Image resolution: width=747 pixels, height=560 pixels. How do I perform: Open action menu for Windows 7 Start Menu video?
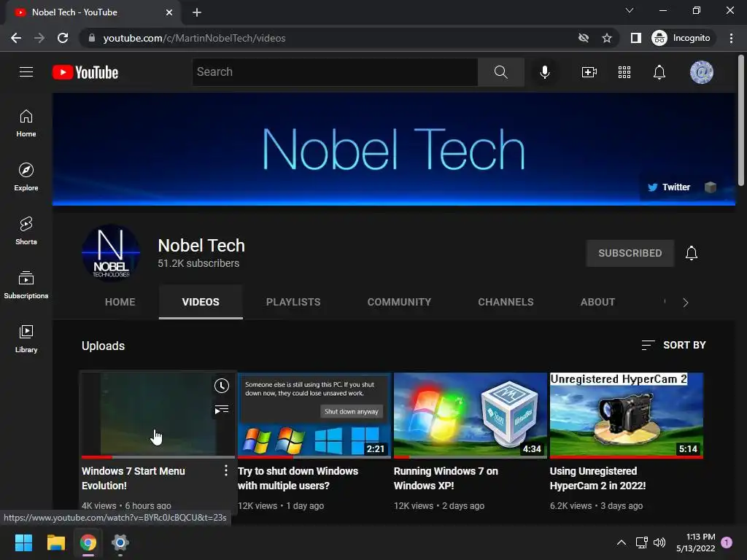(226, 470)
